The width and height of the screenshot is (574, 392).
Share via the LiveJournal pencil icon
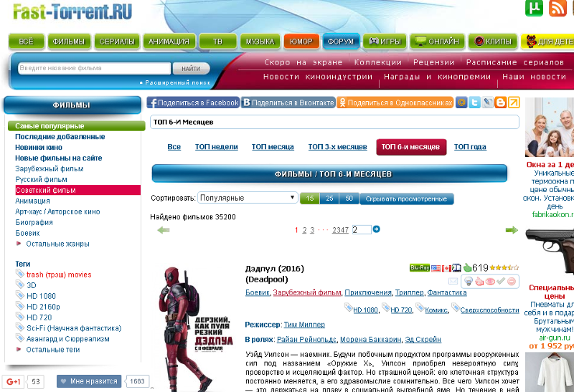pyautogui.click(x=487, y=102)
